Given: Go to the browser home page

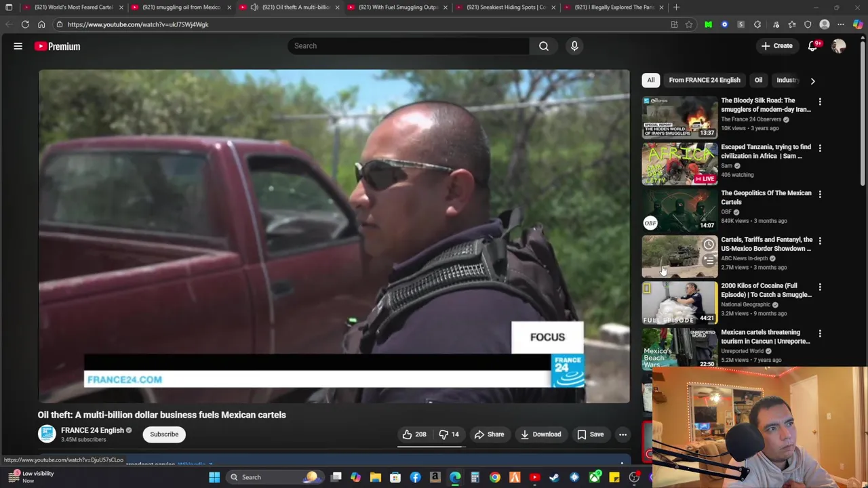Looking at the screenshot, I should (x=41, y=24).
